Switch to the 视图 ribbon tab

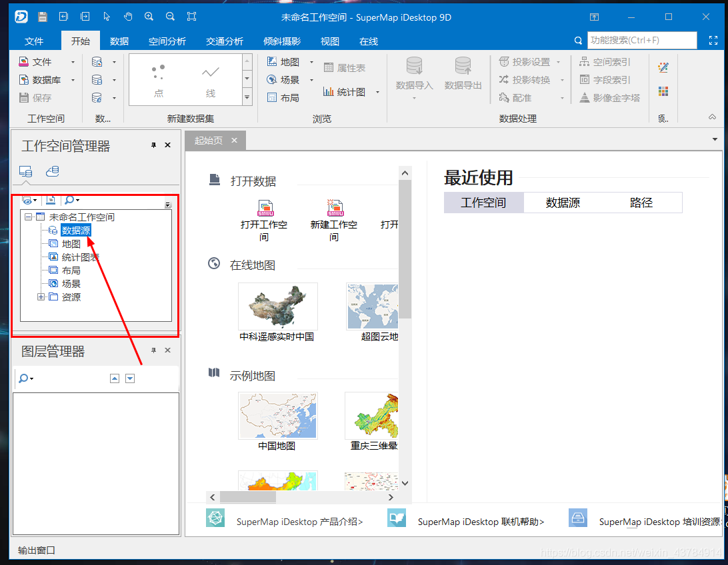[330, 41]
